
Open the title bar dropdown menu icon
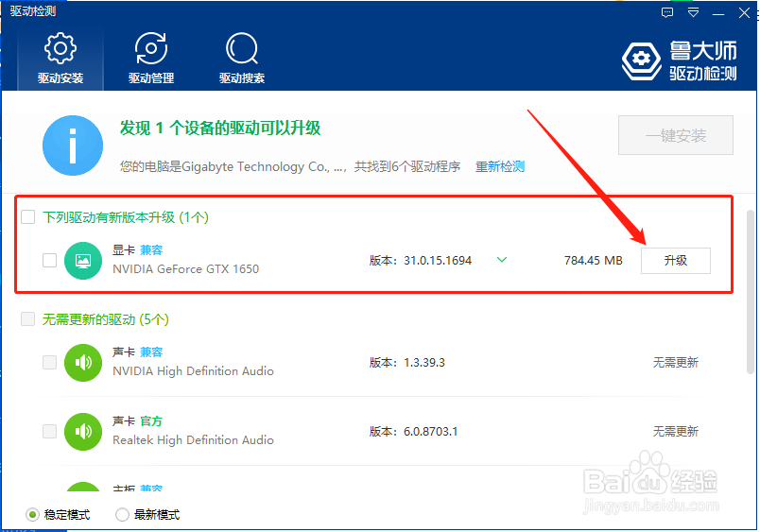tap(693, 12)
